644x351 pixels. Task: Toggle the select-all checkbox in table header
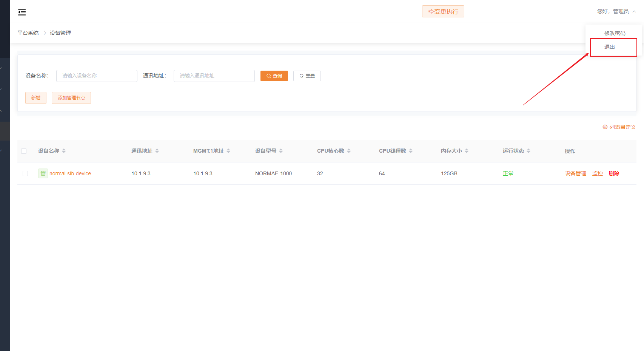coord(24,151)
